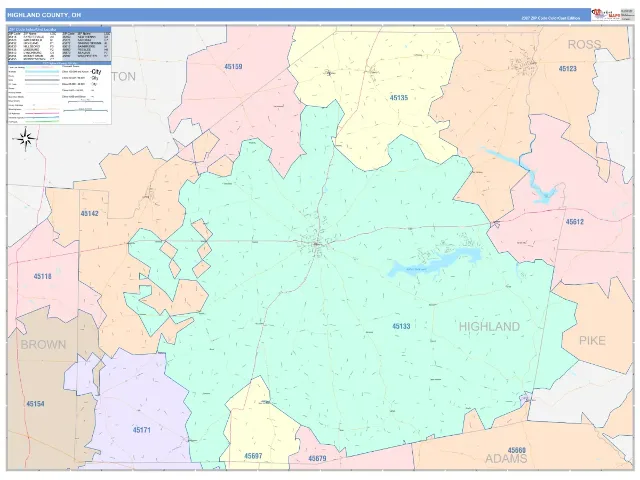Viewport: 640px width, 480px height.
Task: Click the large lake in the 45133 area
Action: pos(433,263)
